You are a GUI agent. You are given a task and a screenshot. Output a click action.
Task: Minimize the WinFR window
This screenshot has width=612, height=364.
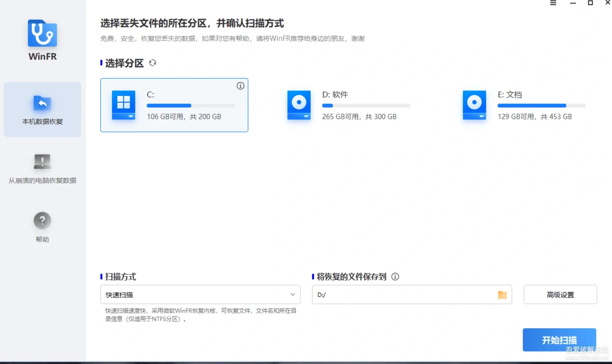click(x=573, y=3)
